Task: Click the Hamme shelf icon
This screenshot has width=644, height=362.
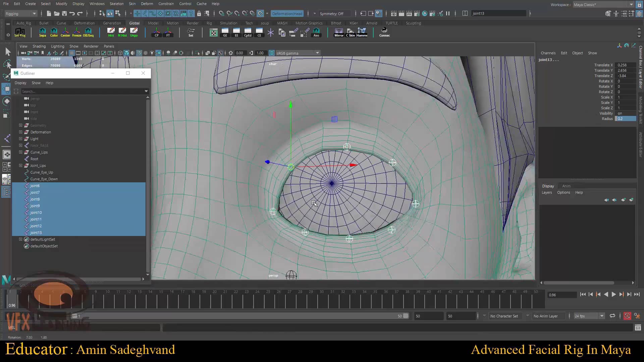Action: [362, 32]
